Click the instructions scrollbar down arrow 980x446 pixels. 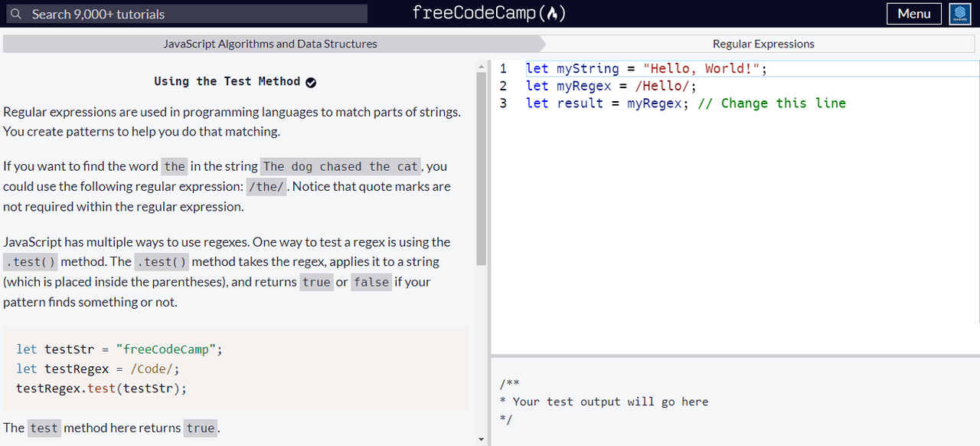click(x=481, y=439)
